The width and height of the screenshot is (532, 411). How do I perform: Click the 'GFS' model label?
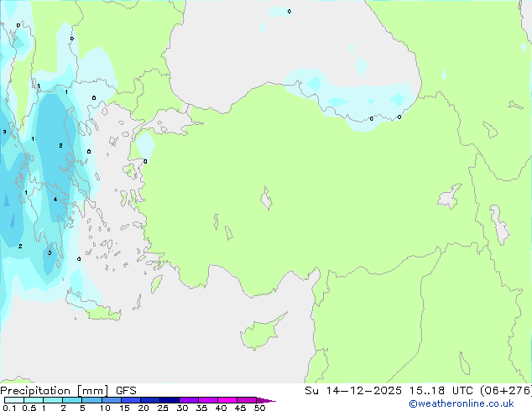126,391
